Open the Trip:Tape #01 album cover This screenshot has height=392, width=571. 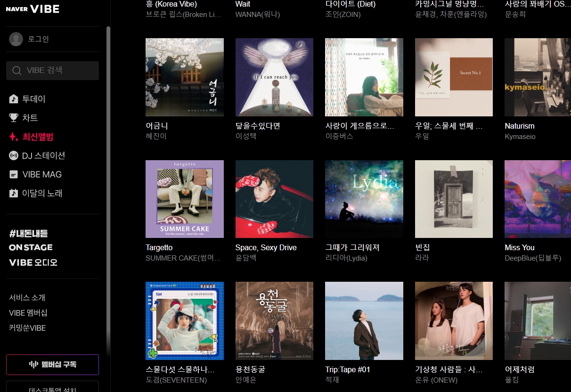click(364, 321)
